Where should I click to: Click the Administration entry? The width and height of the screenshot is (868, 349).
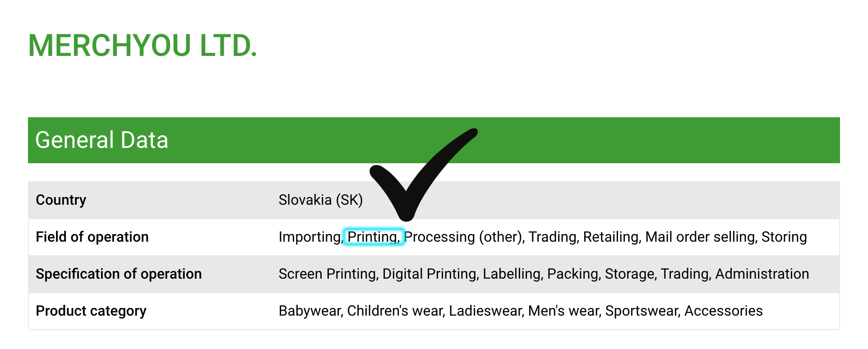tap(762, 274)
